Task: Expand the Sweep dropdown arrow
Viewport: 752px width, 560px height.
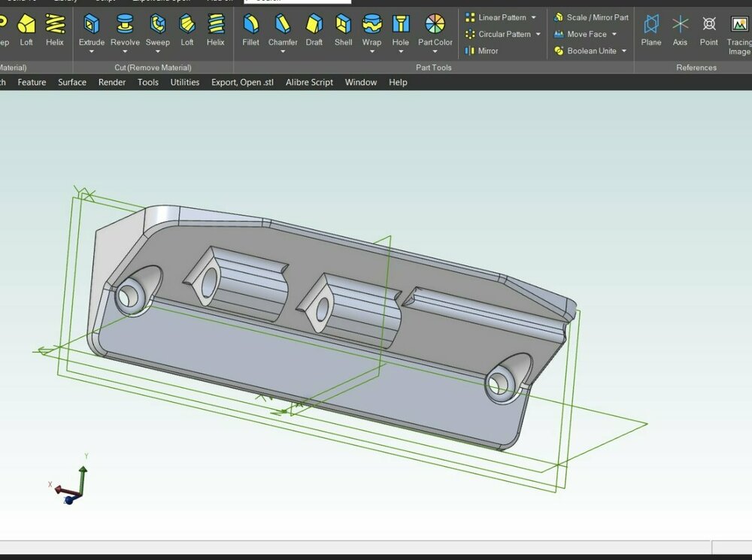Action: [158, 52]
